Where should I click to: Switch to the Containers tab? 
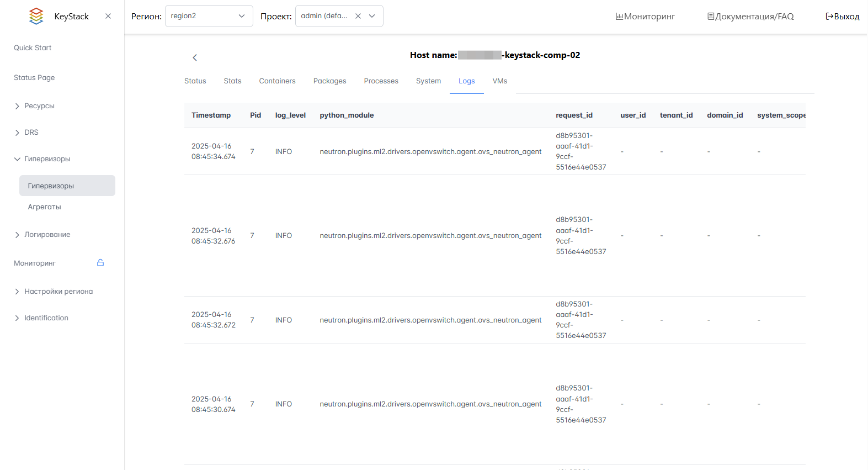click(277, 81)
